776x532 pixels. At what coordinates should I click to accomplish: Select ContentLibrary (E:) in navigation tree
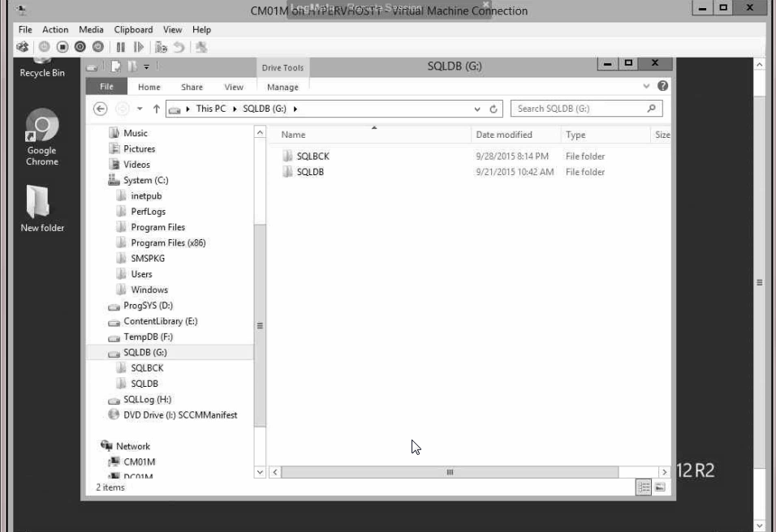(x=160, y=321)
